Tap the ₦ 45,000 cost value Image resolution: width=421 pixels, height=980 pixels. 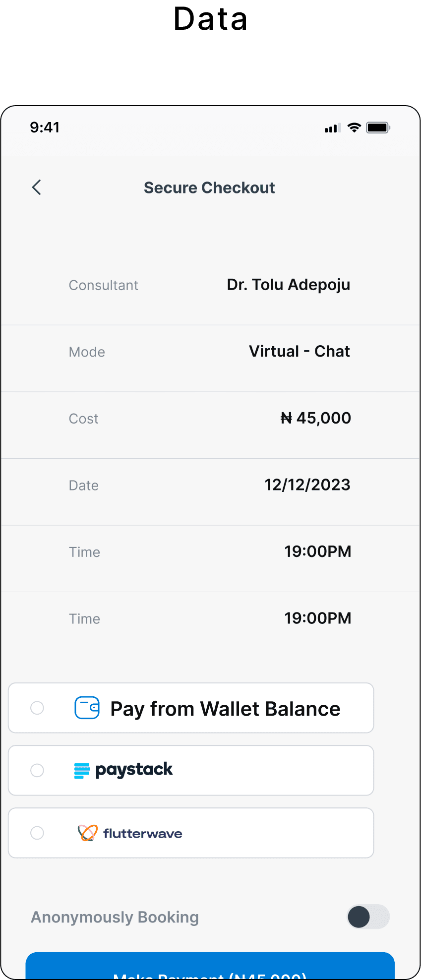click(x=315, y=418)
